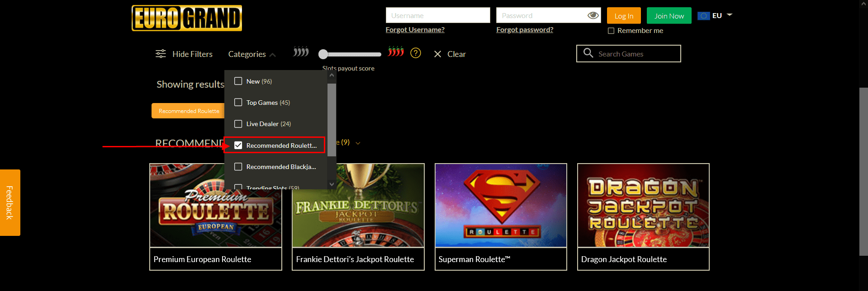The image size is (868, 291).
Task: Click the EuroGrand logo
Action: coord(187,18)
